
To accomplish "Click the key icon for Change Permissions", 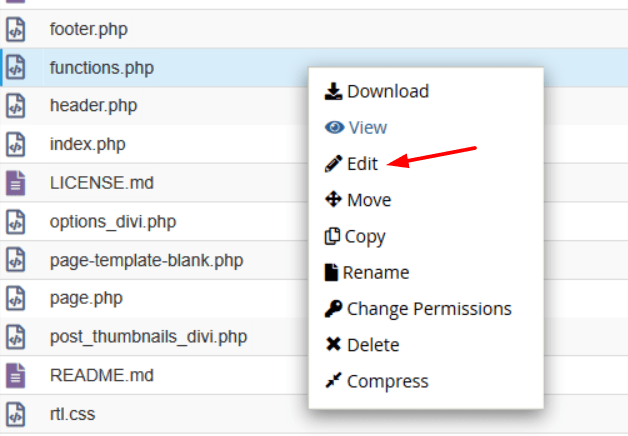I will (333, 309).
